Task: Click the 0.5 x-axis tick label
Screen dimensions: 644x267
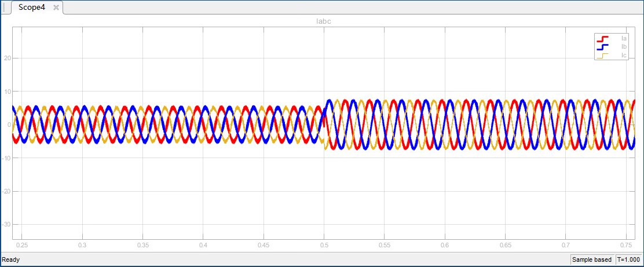Action: pyautogui.click(x=324, y=245)
